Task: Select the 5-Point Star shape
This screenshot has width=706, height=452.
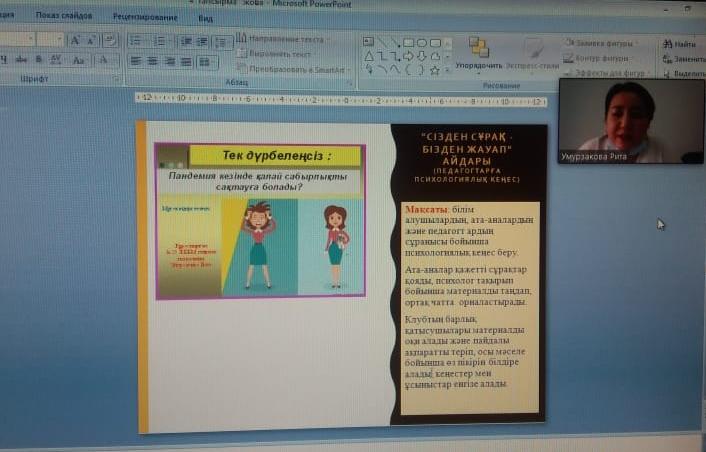Action: coord(434,70)
